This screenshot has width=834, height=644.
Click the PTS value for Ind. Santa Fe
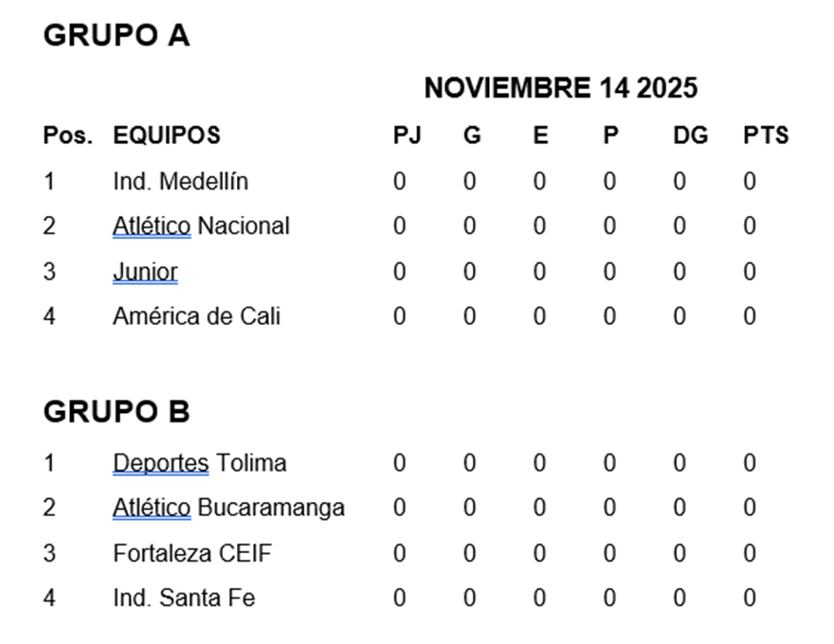pyautogui.click(x=750, y=598)
